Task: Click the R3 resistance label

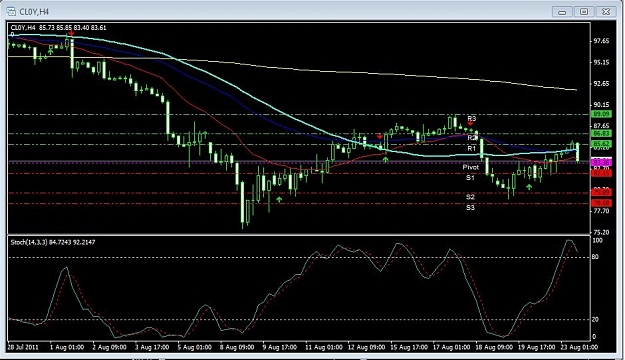Action: pos(472,118)
